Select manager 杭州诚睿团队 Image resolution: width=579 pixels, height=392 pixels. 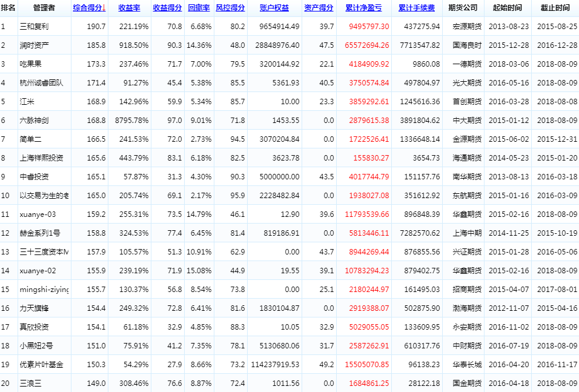point(41,83)
